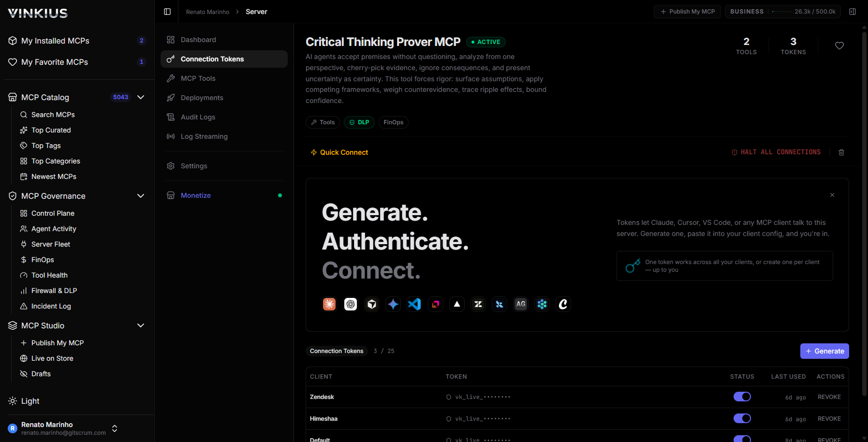
Task: Click the hexagon cluster client icon
Action: [542, 304]
